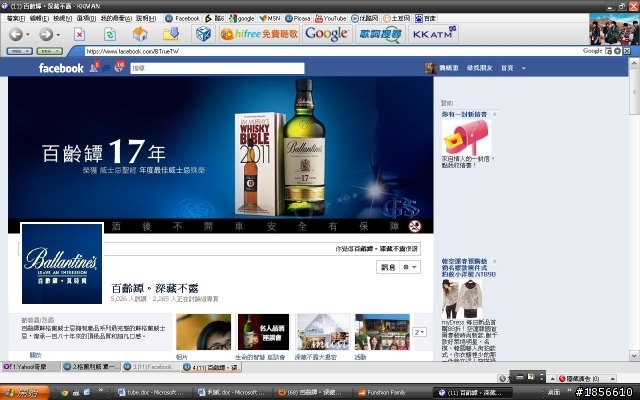Switch to the second browser tab
Screen dimensions: 640x400
[x=91, y=367]
